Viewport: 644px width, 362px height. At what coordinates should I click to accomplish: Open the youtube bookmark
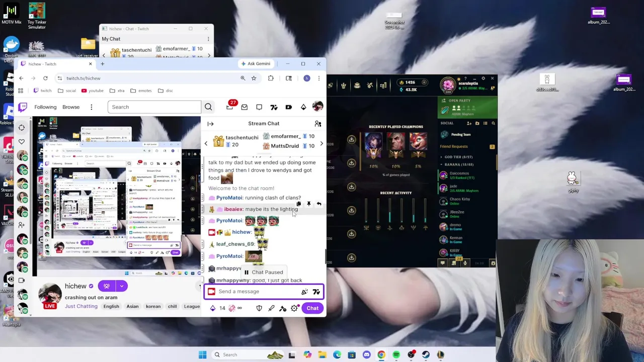[92, 90]
